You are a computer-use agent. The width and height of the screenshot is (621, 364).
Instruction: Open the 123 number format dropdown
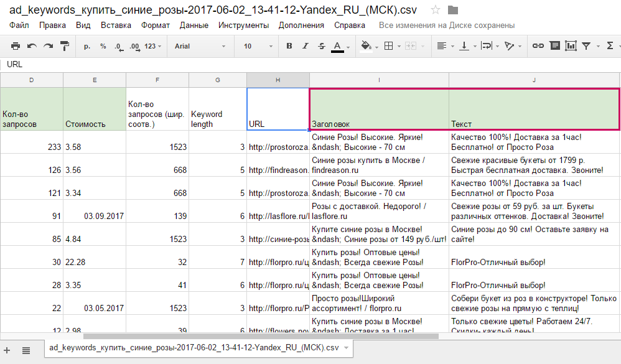[x=153, y=46]
